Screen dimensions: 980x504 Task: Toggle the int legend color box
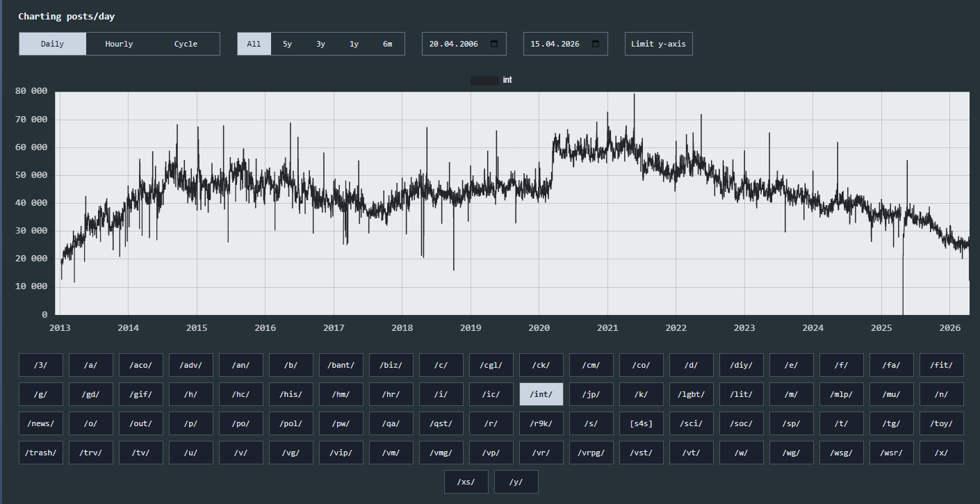point(485,80)
